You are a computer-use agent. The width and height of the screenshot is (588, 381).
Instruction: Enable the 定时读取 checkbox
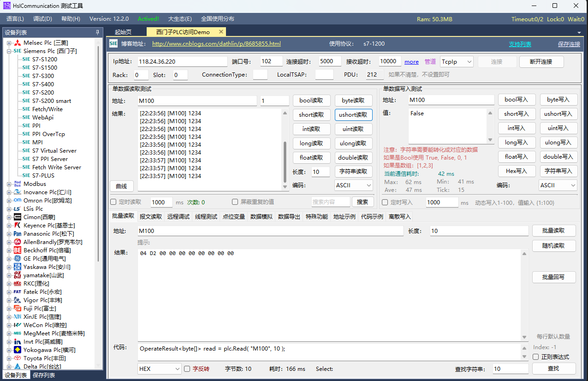click(113, 202)
